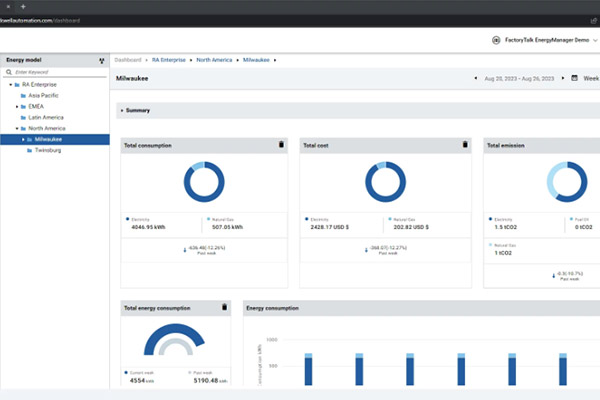Click the 202.82 USD $ value

tap(411, 227)
